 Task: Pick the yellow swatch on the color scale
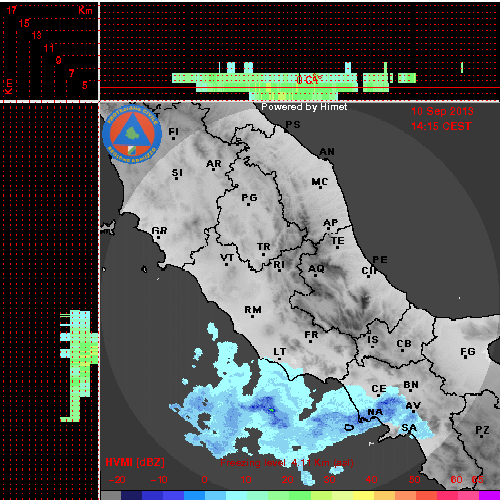click(362, 495)
